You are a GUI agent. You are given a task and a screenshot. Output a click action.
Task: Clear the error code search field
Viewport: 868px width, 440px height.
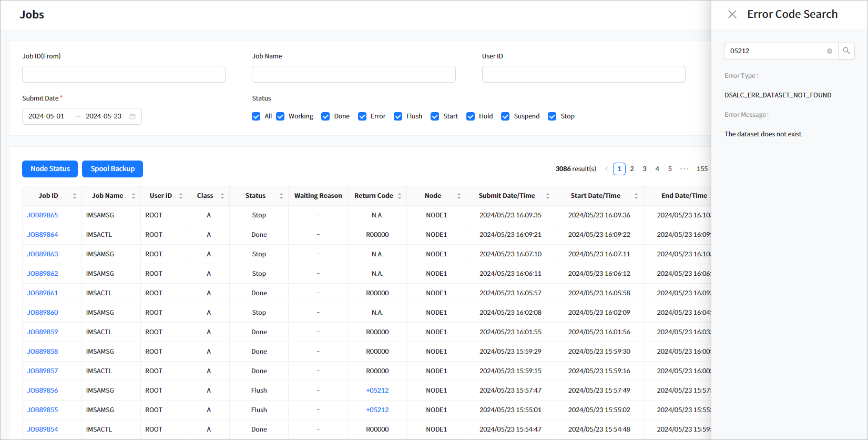tap(830, 51)
